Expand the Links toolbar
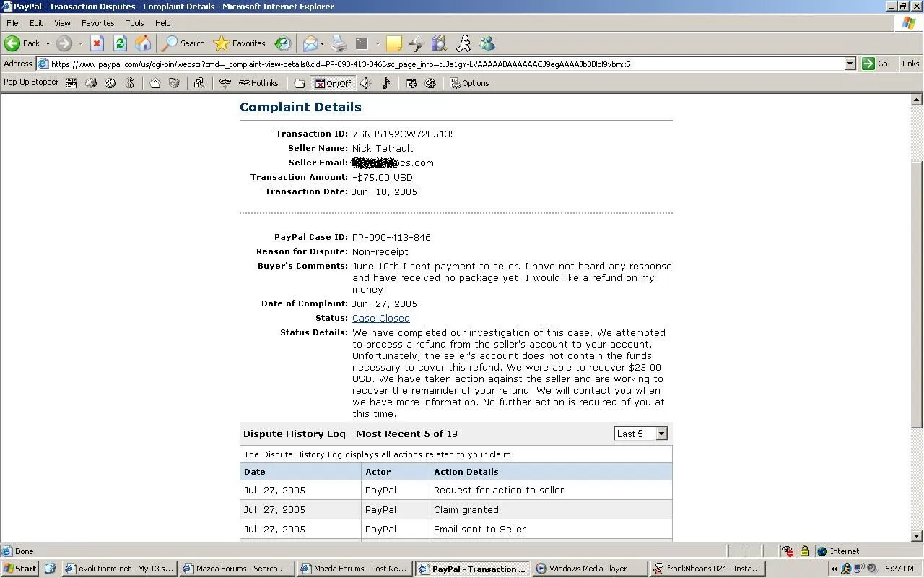This screenshot has width=924, height=578. pos(910,64)
